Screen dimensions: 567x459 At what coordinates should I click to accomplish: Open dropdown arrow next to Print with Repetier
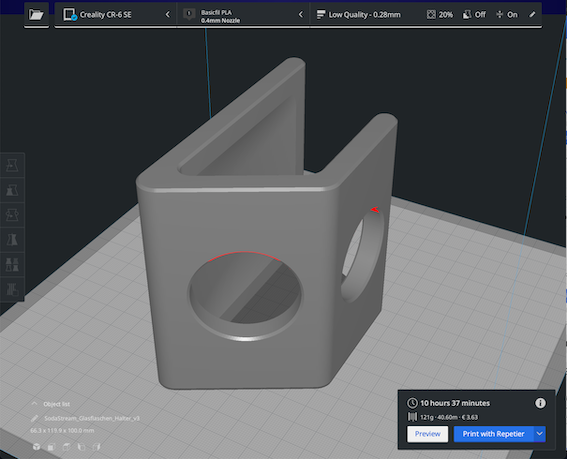click(x=540, y=434)
